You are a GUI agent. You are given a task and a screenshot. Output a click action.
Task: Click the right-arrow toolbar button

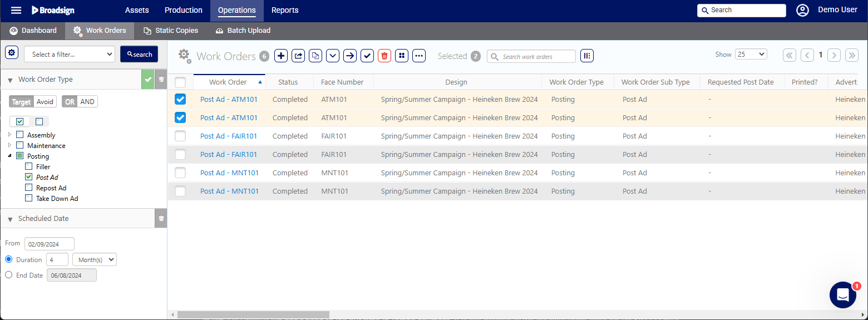click(x=350, y=56)
